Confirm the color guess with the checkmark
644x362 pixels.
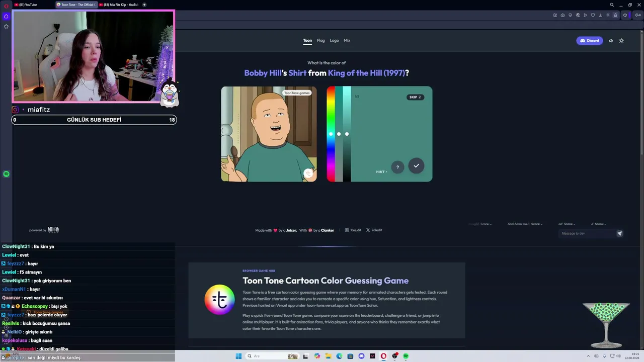click(x=416, y=166)
